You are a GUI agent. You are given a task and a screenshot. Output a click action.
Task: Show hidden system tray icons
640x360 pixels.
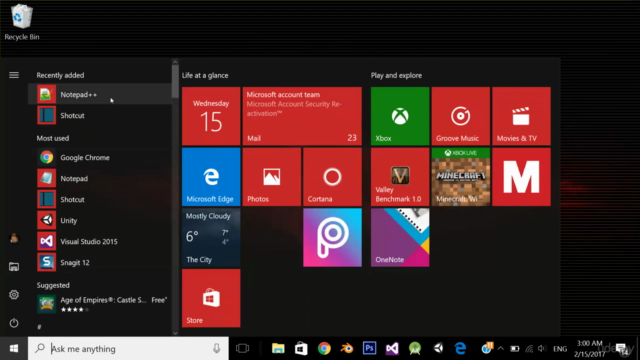coord(501,349)
